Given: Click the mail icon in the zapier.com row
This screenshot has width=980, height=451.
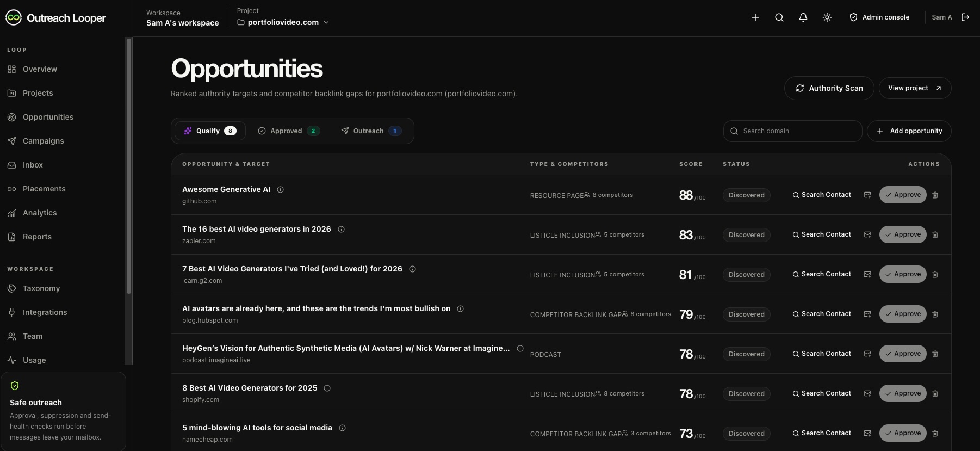Looking at the screenshot, I should [867, 234].
